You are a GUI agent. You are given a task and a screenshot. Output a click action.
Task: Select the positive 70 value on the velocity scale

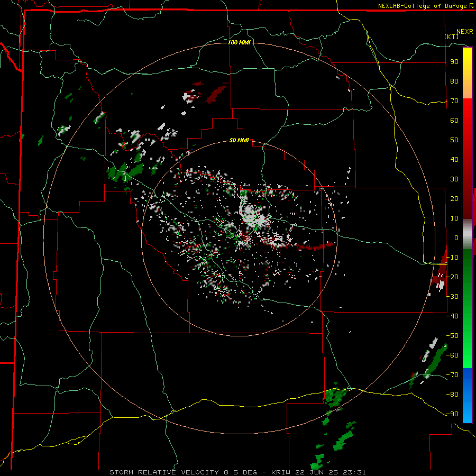454,101
